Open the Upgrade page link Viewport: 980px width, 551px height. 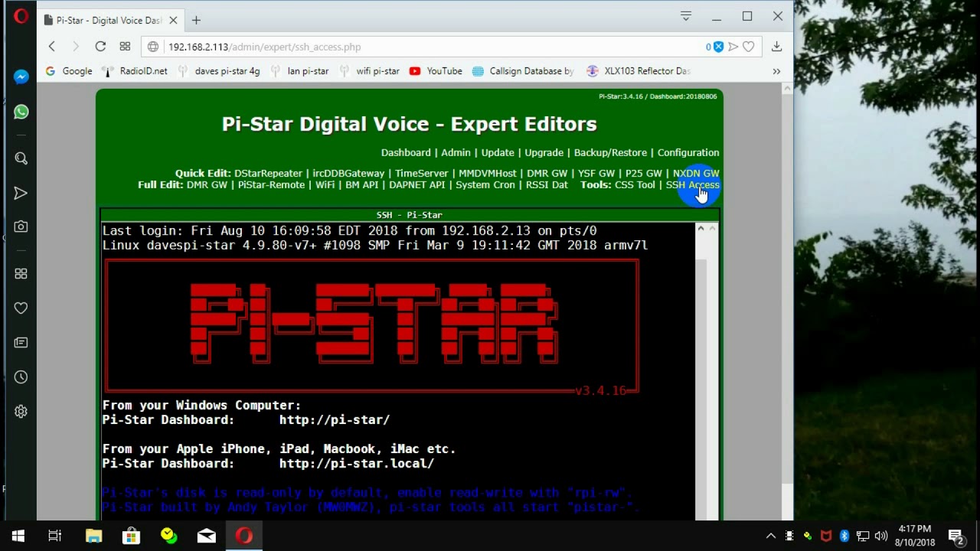(544, 153)
